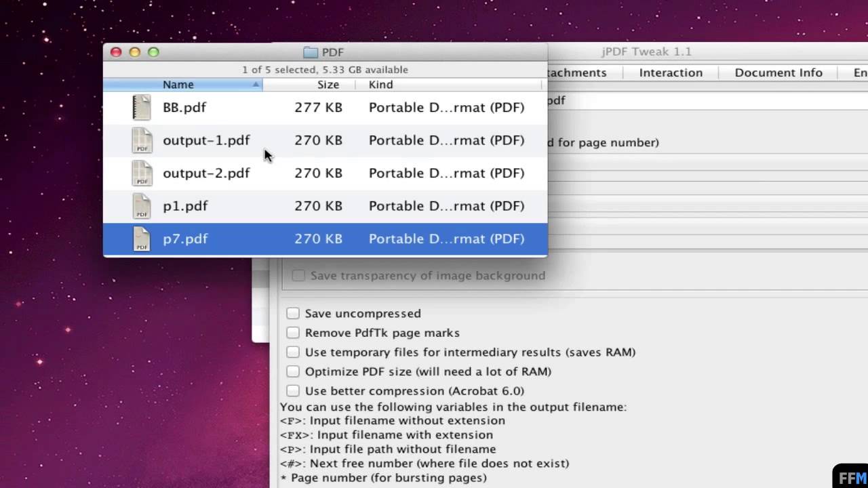Screen dimensions: 868x488
Task: Check Use temporary files for intermediary results
Action: pos(292,352)
